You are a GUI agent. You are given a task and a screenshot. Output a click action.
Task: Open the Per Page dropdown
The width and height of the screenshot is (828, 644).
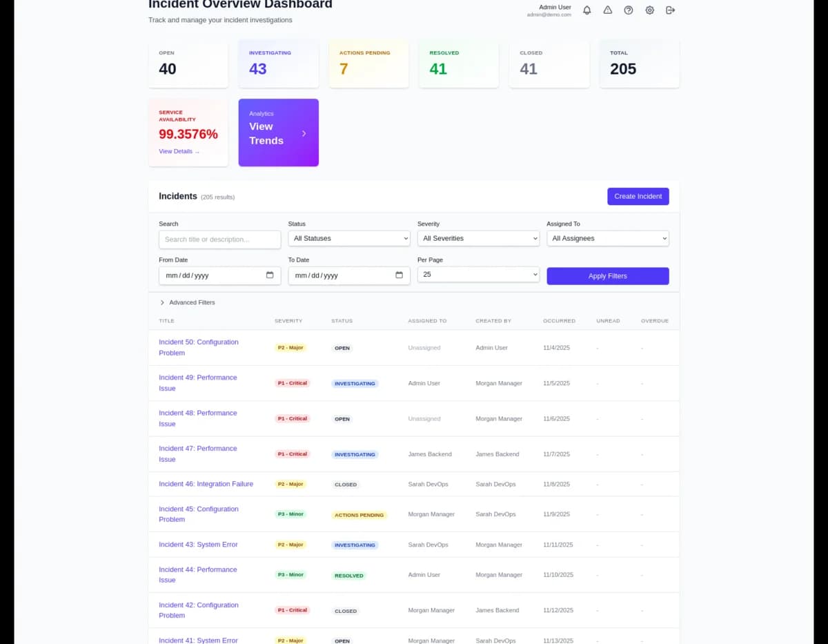[x=478, y=274]
